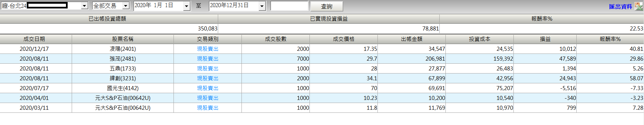The height and width of the screenshot is (125, 644).
Task: Click the return cell 58.07
Action: coord(610,78)
